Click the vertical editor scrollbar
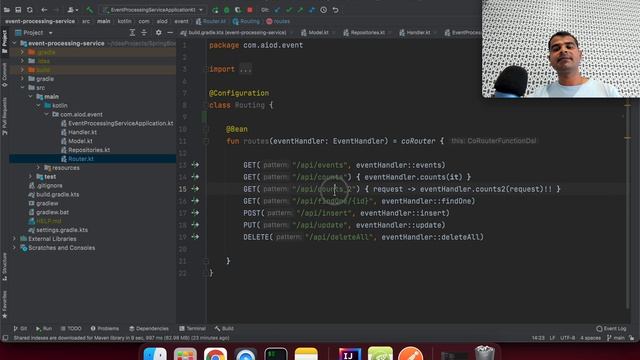The image size is (640, 360). tap(627, 204)
